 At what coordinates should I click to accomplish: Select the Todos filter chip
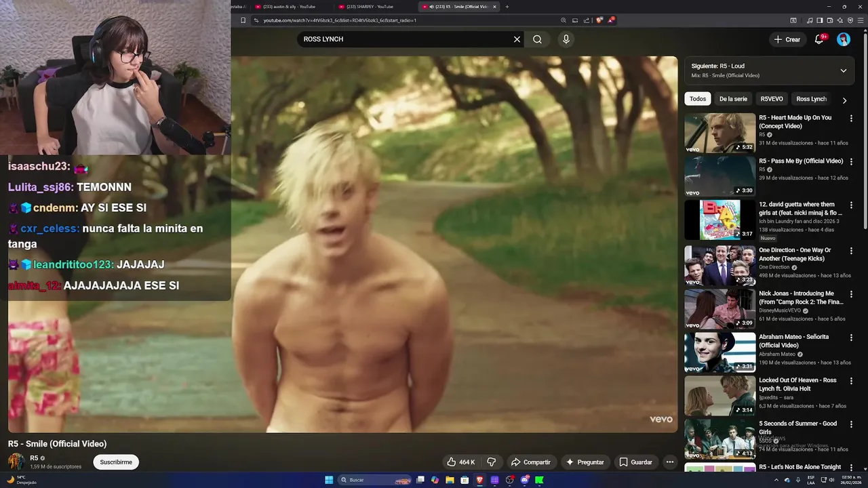pyautogui.click(x=698, y=99)
